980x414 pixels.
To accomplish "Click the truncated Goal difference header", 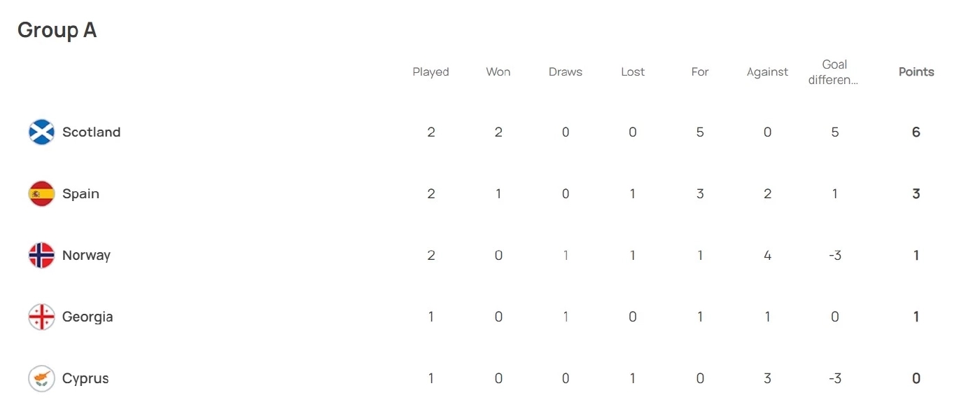I will pos(834,72).
